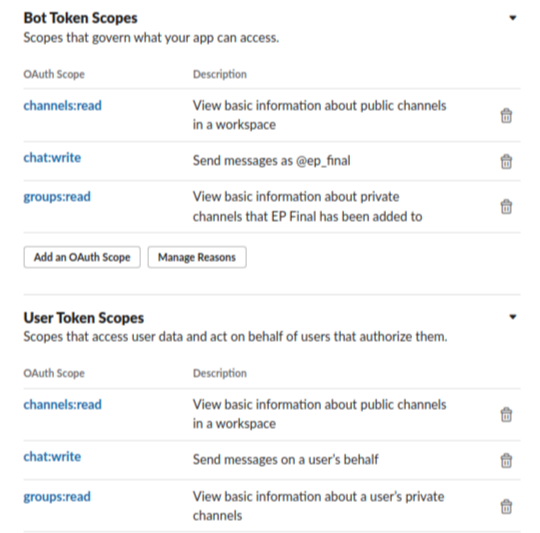Click the 'Send messages as @ep_final' description
This screenshot has width=540, height=533.
tap(271, 160)
